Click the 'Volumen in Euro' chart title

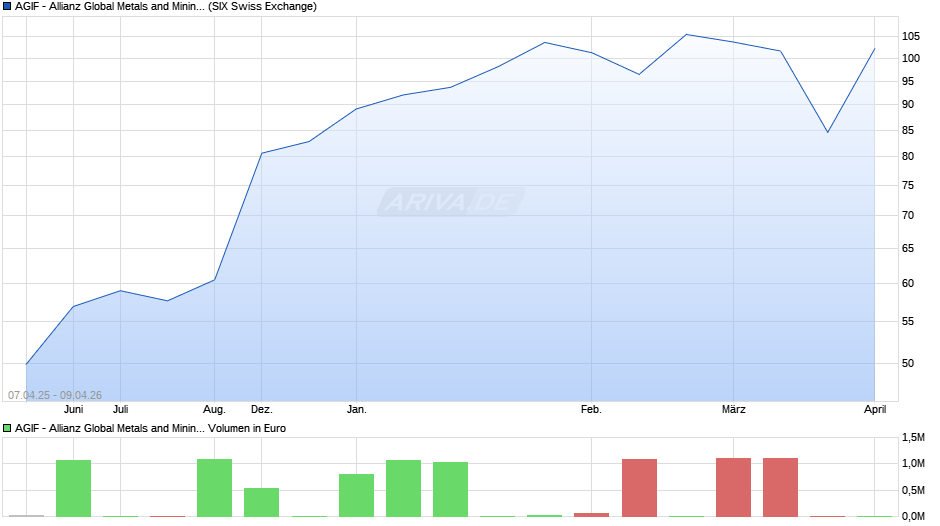tap(247, 428)
